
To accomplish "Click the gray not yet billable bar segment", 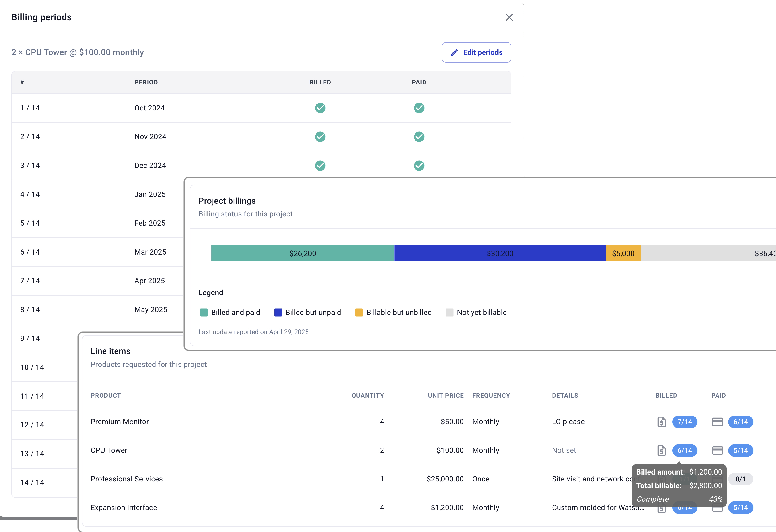I will pyautogui.click(x=708, y=254).
